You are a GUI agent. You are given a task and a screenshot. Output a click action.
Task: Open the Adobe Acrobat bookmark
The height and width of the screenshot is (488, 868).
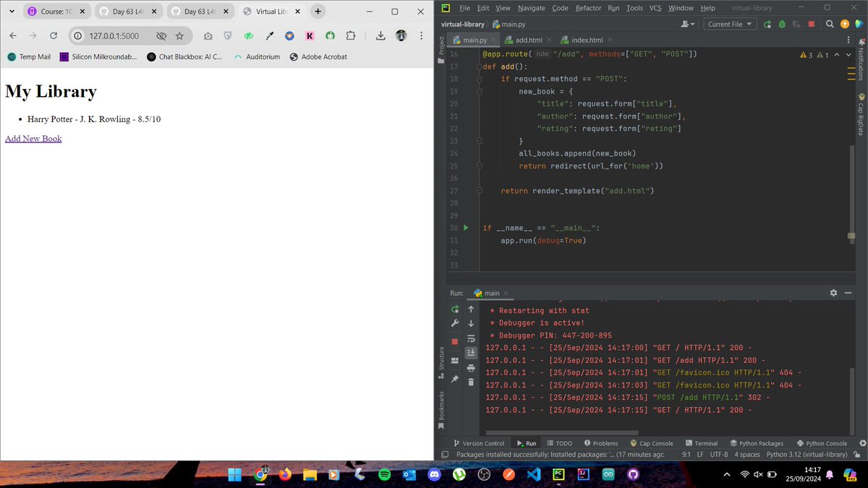tap(318, 56)
